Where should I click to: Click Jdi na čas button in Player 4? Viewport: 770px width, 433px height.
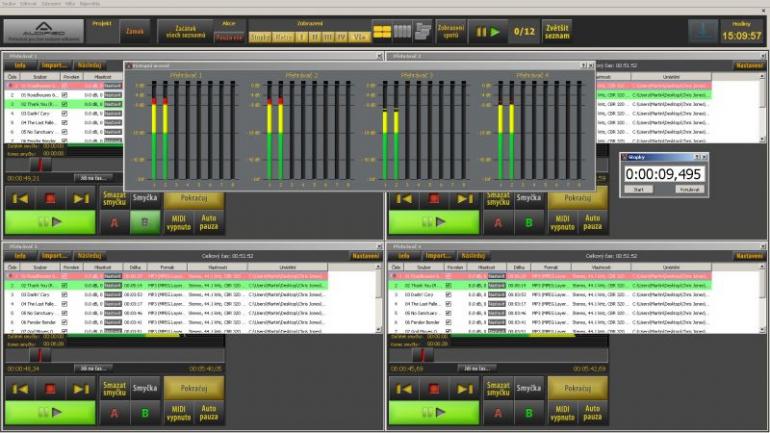pyautogui.click(x=476, y=368)
